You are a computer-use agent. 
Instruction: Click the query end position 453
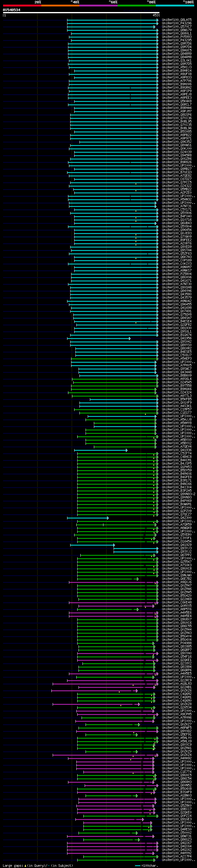tap(155, 15)
